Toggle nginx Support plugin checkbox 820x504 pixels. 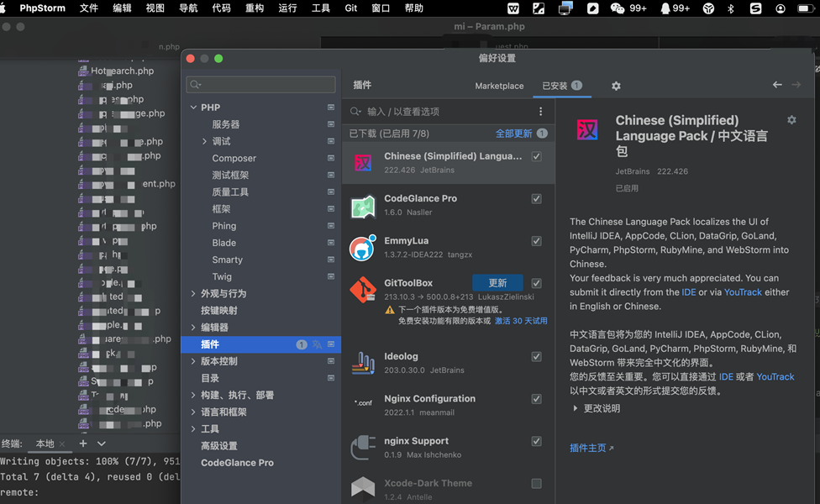[x=537, y=441]
